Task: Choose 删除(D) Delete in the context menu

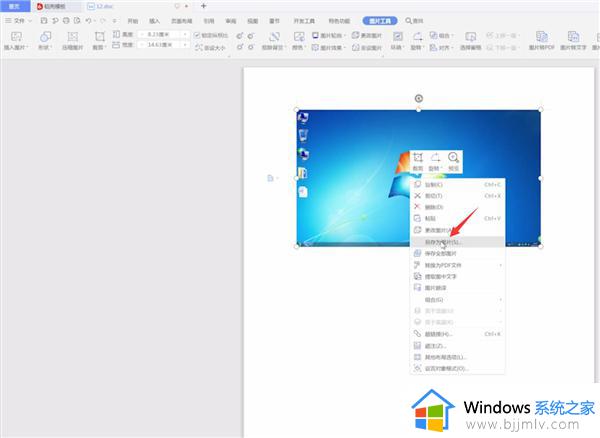Action: click(x=458, y=207)
